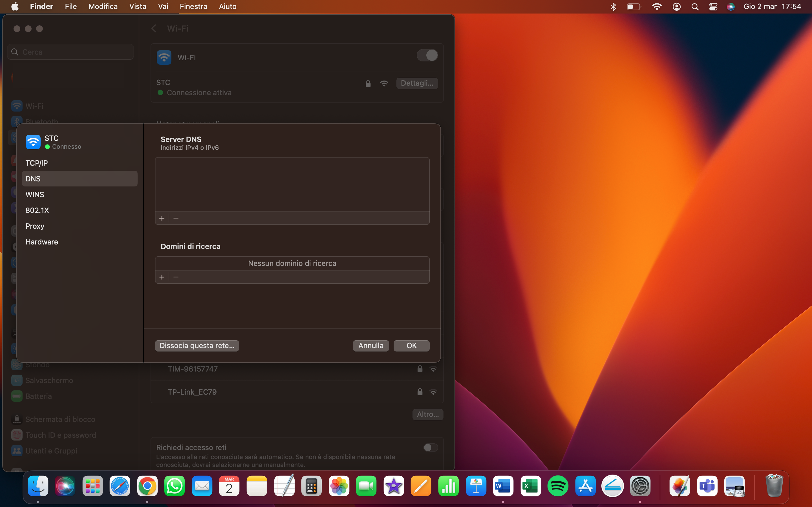
Task: Toggle Wi-Fi off with the switch
Action: pos(427,55)
